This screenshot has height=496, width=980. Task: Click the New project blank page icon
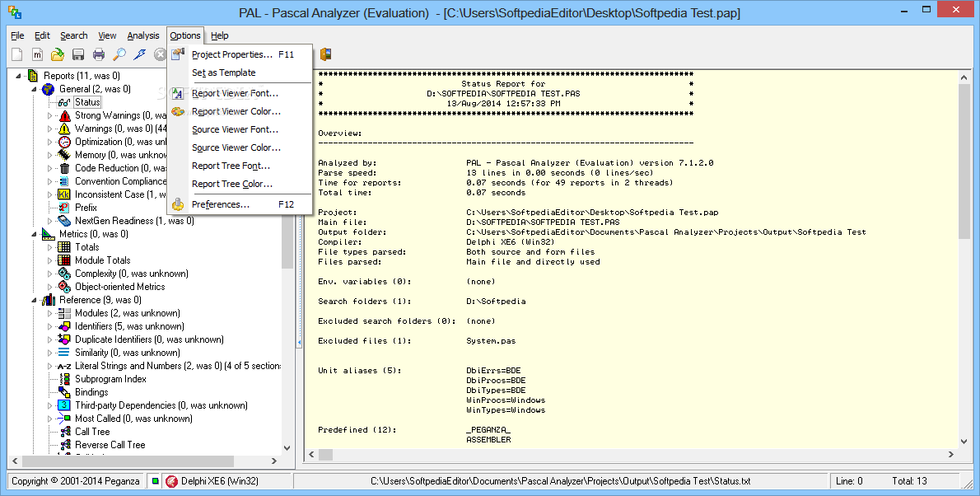click(x=16, y=54)
